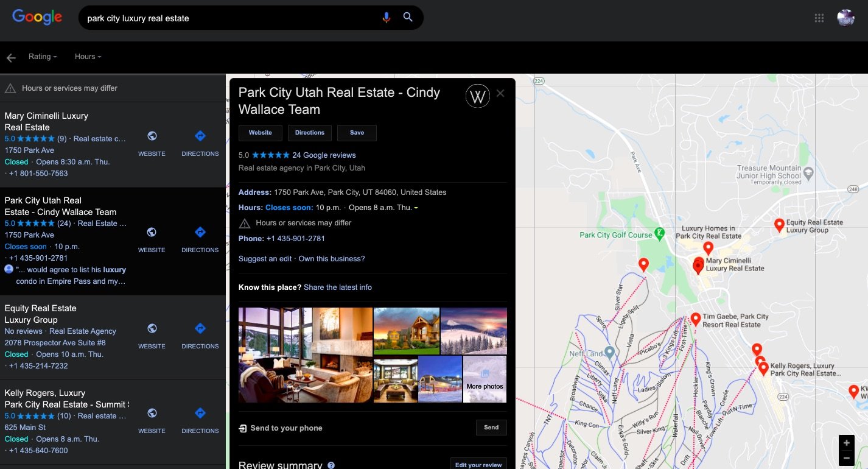Open Kelly Rogers Directions icon
The image size is (868, 469).
point(200,413)
